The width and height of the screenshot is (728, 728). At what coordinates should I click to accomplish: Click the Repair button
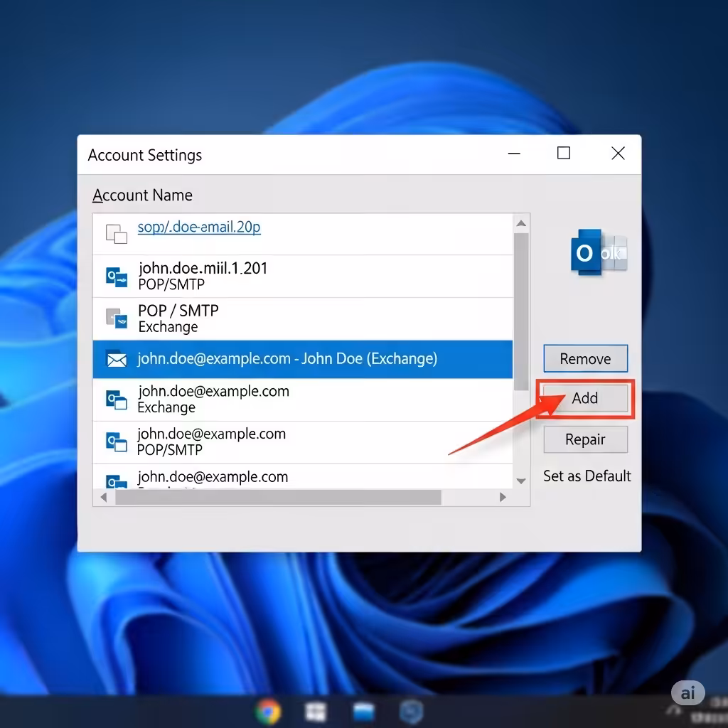pos(585,439)
